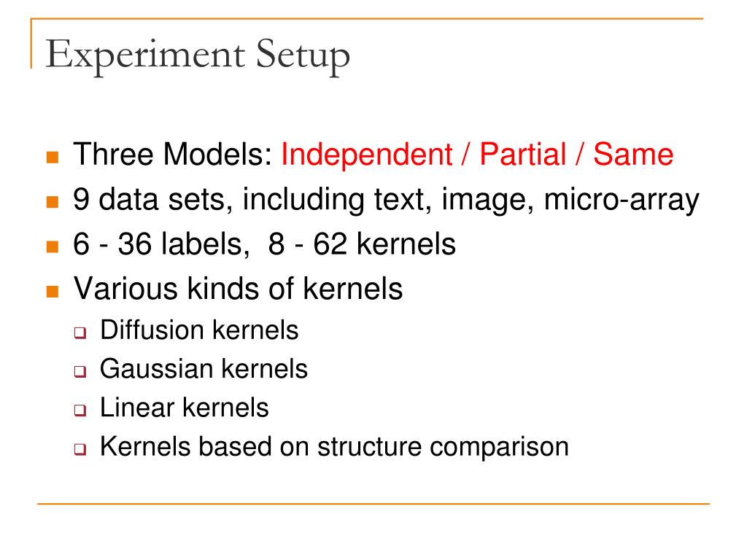This screenshot has width=747, height=560.
Task: Click the orange bullet beside 'Three Models'
Action: pos(53,157)
